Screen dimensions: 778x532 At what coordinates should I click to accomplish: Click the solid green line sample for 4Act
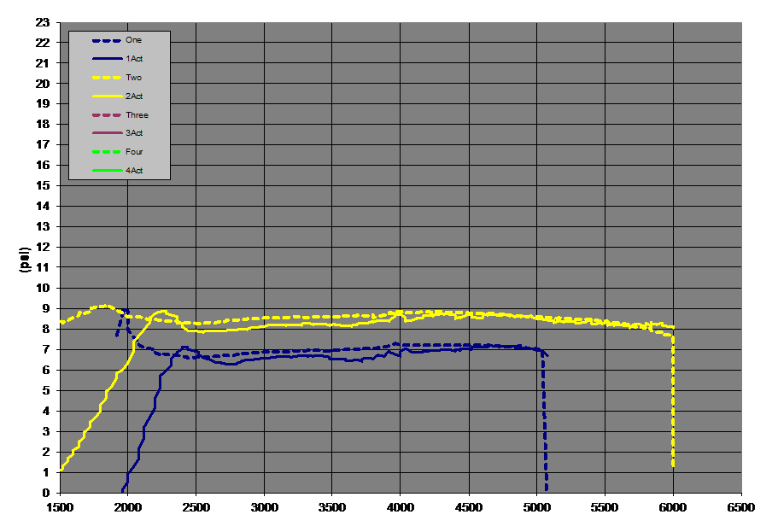pyautogui.click(x=106, y=171)
